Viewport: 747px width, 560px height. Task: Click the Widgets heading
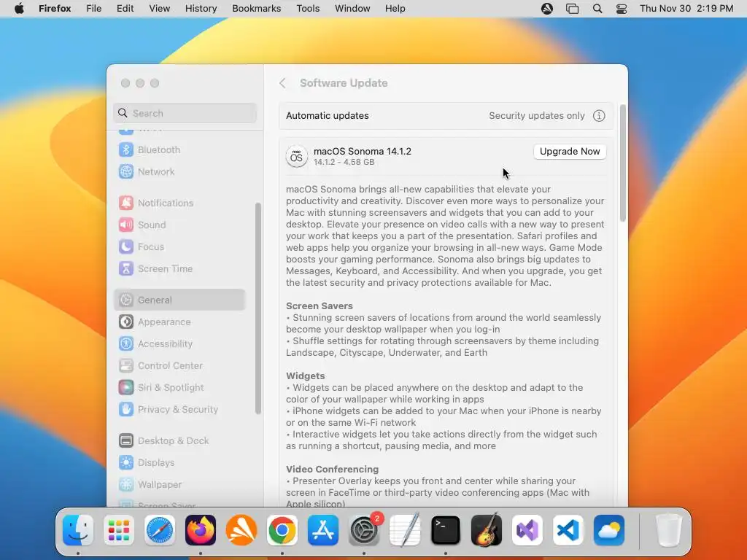click(x=306, y=376)
